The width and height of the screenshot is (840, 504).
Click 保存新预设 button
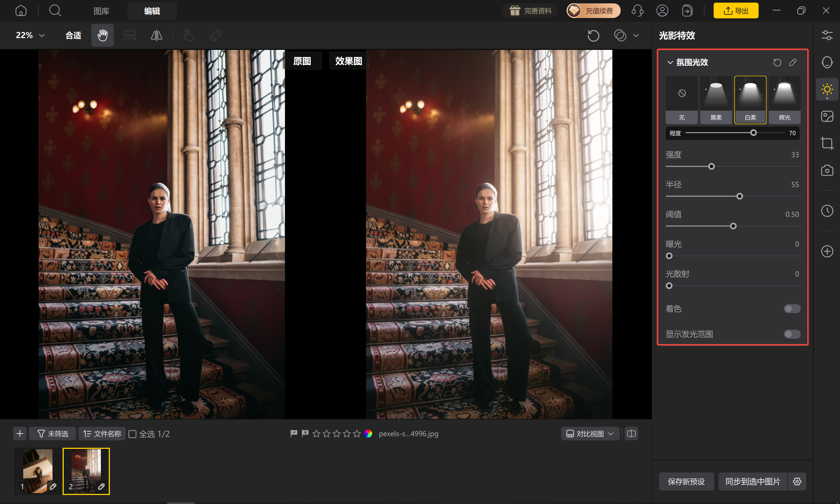[686, 481]
